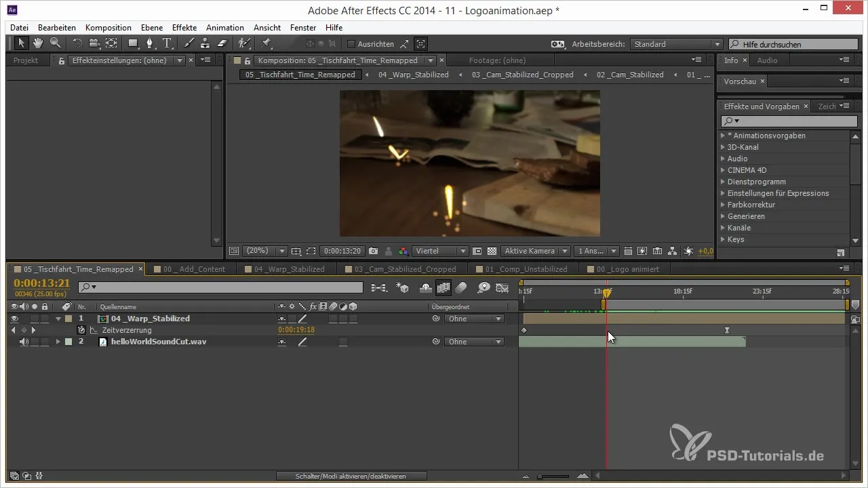Viewport: 868px width, 488px height.
Task: Open grid and guide options icon
Action: click(x=296, y=251)
